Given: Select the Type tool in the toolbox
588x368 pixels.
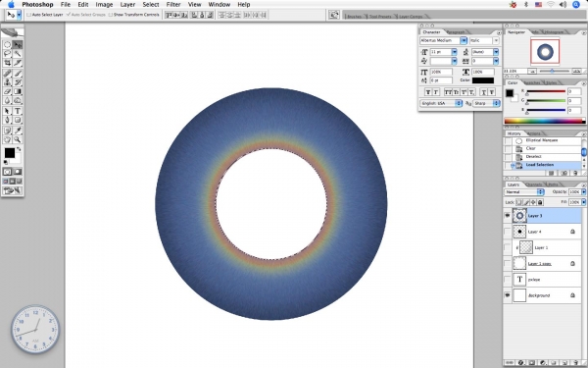Looking at the screenshot, I should (x=18, y=111).
